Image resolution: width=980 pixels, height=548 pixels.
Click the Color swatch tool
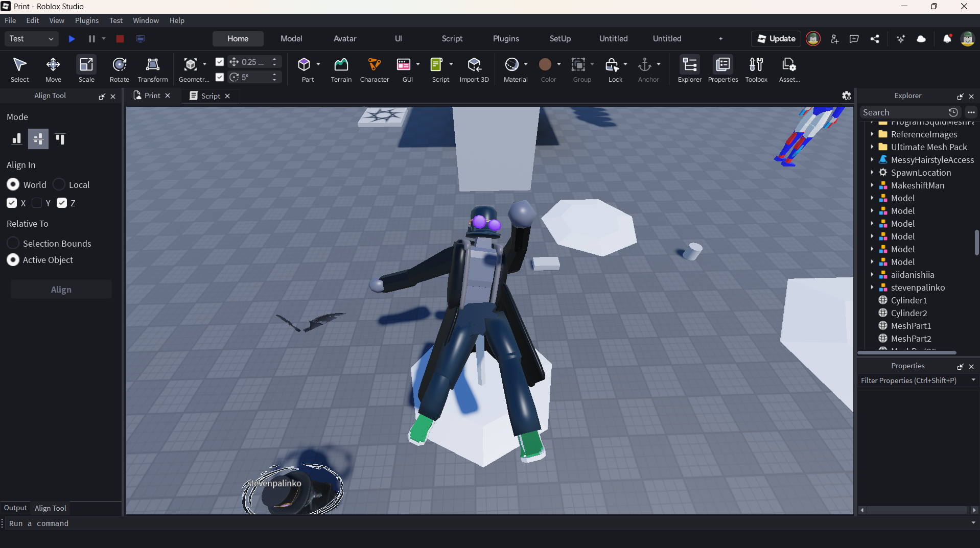click(545, 64)
